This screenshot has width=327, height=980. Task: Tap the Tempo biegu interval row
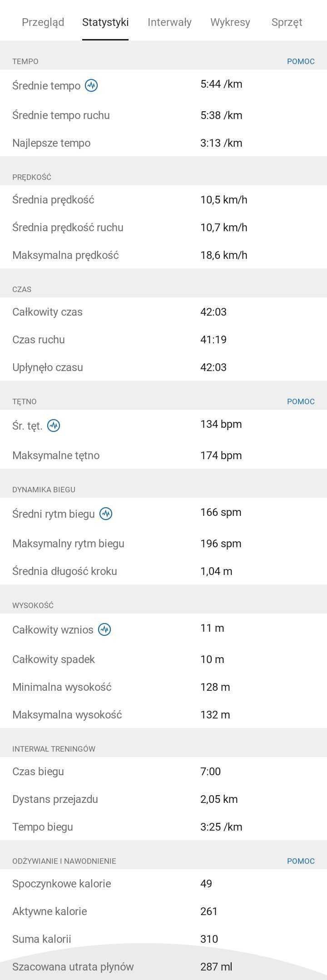click(163, 827)
